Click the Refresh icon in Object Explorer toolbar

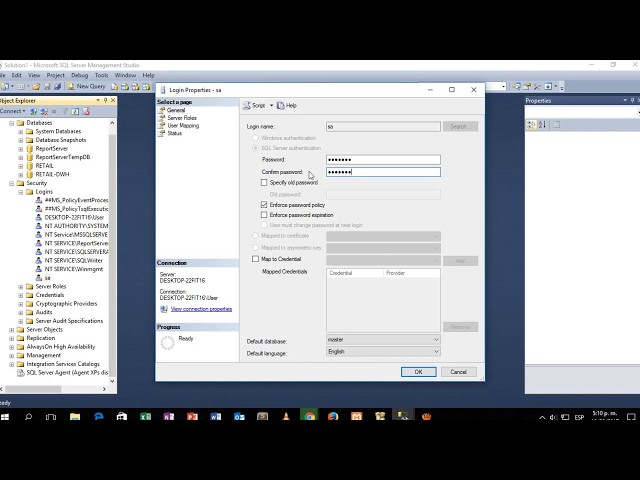point(75,111)
